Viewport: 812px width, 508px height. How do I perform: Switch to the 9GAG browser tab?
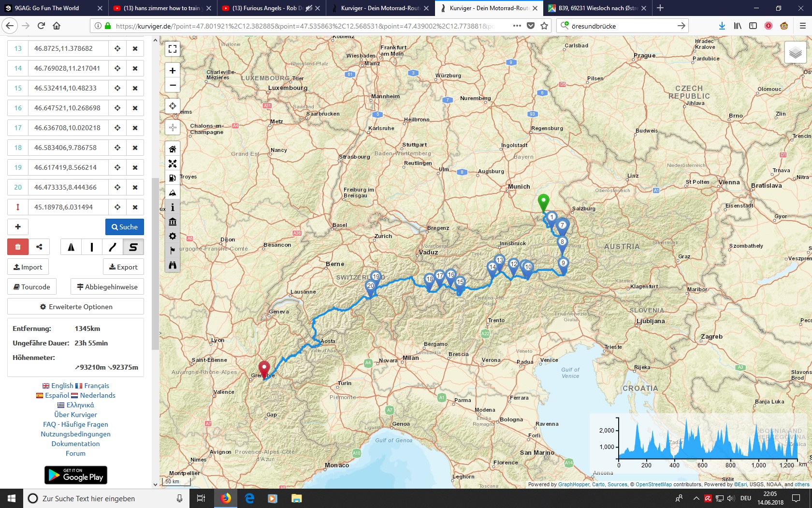coord(53,8)
